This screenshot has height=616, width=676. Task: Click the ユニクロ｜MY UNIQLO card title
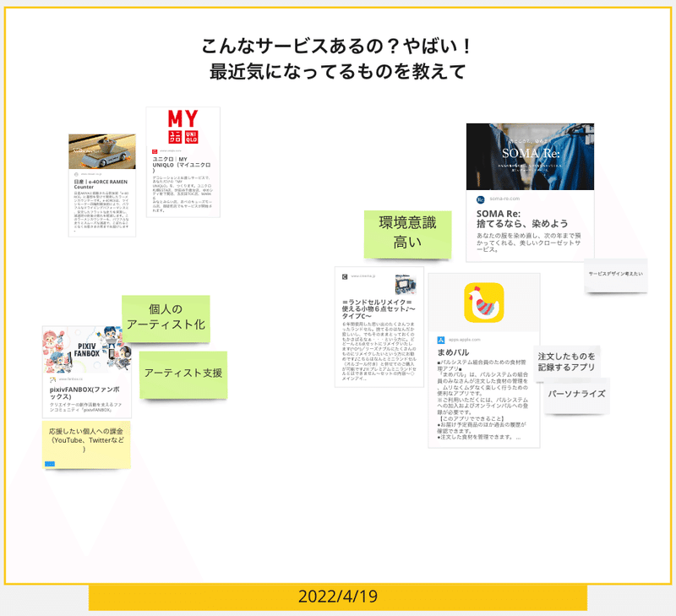coord(182,165)
